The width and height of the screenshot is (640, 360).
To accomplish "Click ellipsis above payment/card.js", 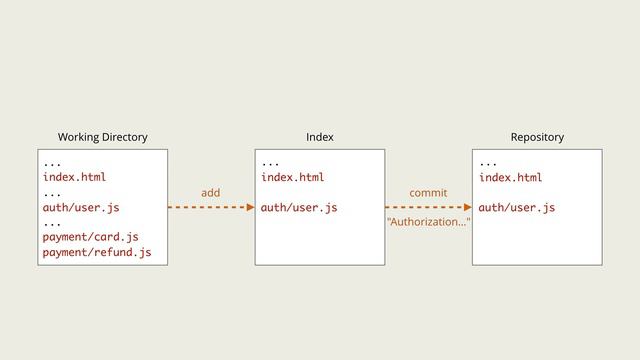I will pyautogui.click(x=52, y=225).
